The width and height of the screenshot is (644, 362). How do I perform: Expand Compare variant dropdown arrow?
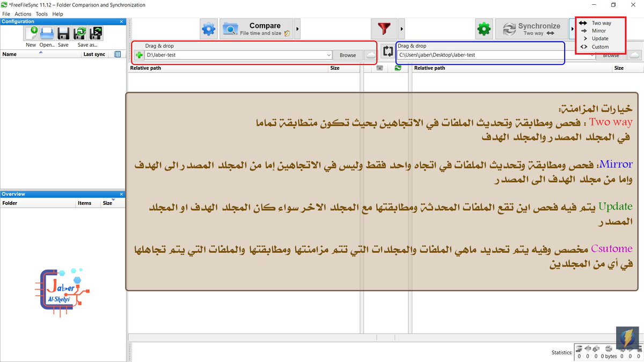point(298,29)
